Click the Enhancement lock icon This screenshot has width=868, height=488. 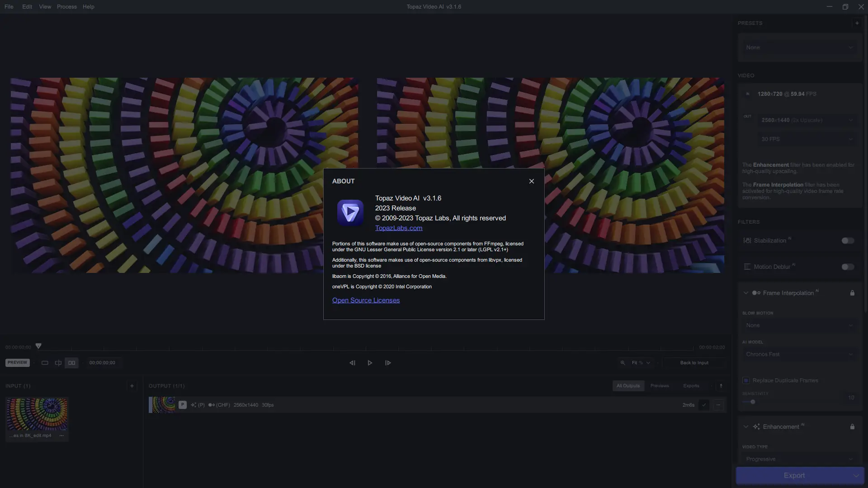[852, 427]
